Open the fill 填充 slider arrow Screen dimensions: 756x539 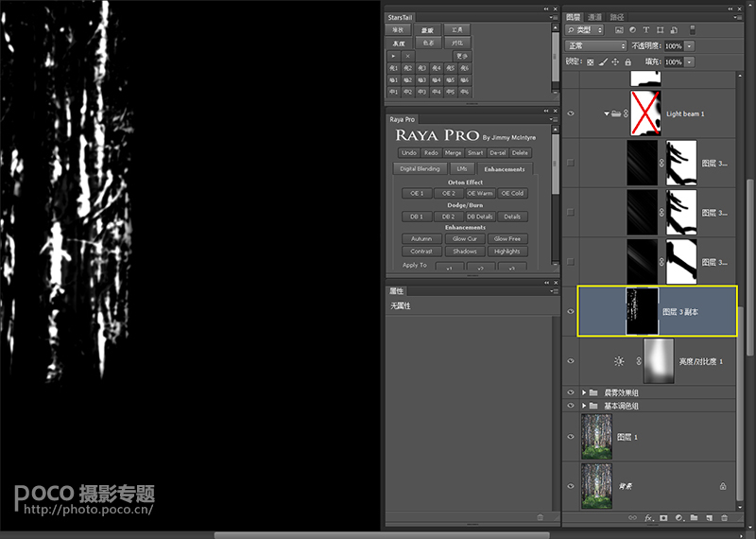(x=690, y=62)
